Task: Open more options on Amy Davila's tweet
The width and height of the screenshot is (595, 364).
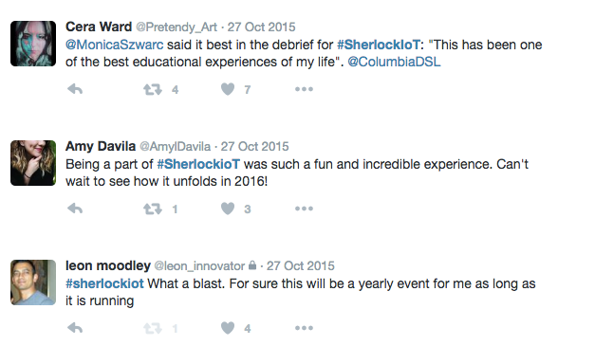Action: point(304,209)
